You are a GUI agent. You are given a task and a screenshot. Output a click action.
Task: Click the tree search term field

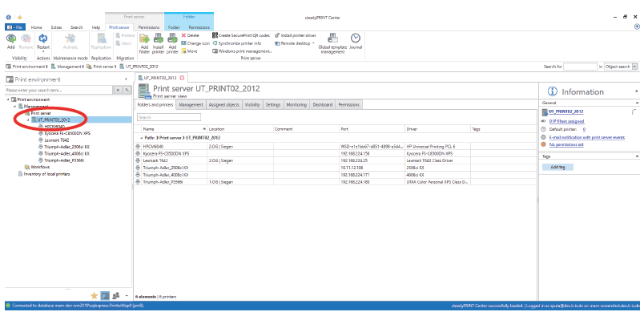pos(58,90)
